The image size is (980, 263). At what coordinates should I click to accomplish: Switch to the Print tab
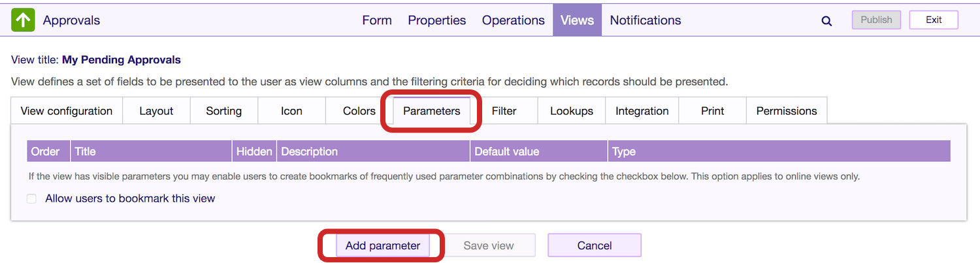[713, 111]
